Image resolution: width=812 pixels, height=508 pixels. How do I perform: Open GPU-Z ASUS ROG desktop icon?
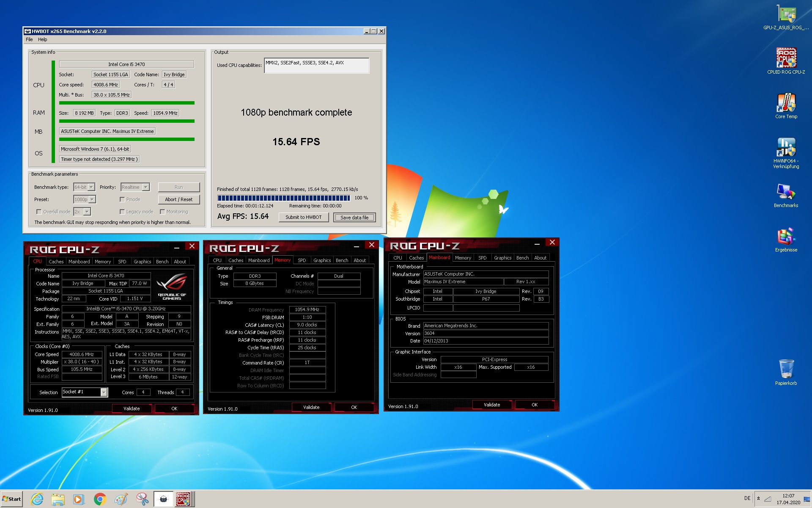pos(786,18)
